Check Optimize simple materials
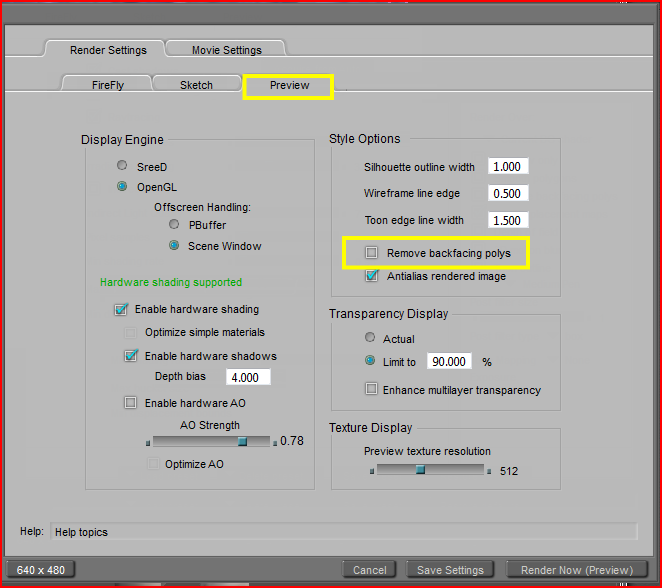 coord(130,333)
